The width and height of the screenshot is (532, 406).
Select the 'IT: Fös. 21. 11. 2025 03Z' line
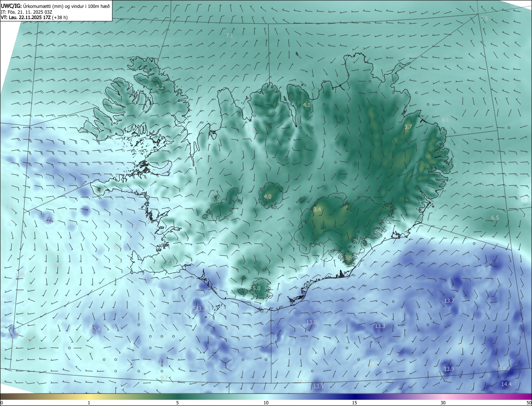(x=26, y=12)
